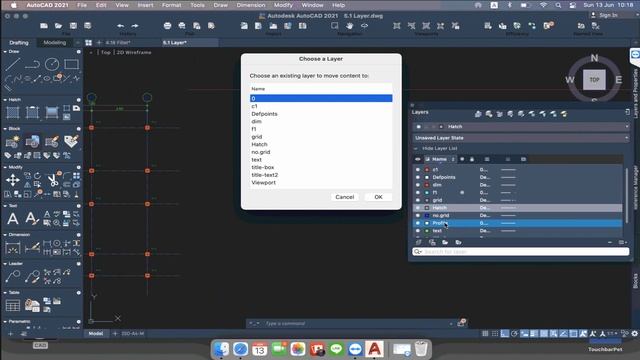Click the color swatch of c1 layer

click(x=427, y=169)
